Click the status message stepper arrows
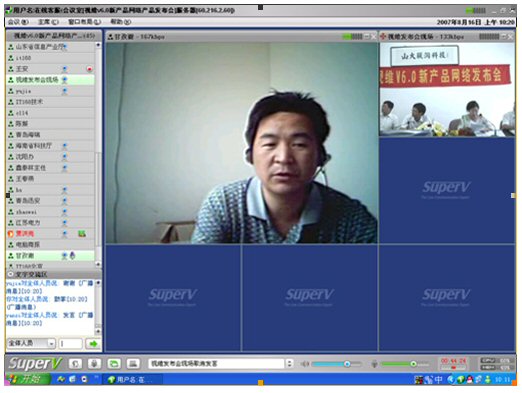This screenshot has height=393, width=522. click(x=289, y=363)
